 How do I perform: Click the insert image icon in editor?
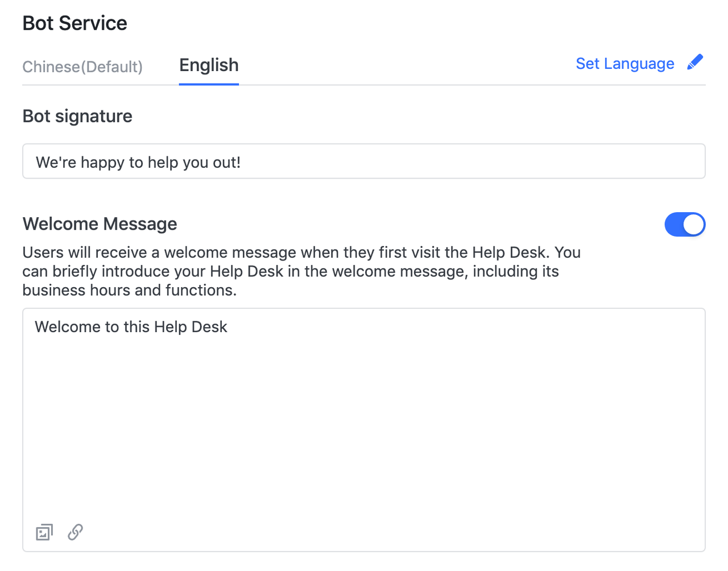point(44,532)
